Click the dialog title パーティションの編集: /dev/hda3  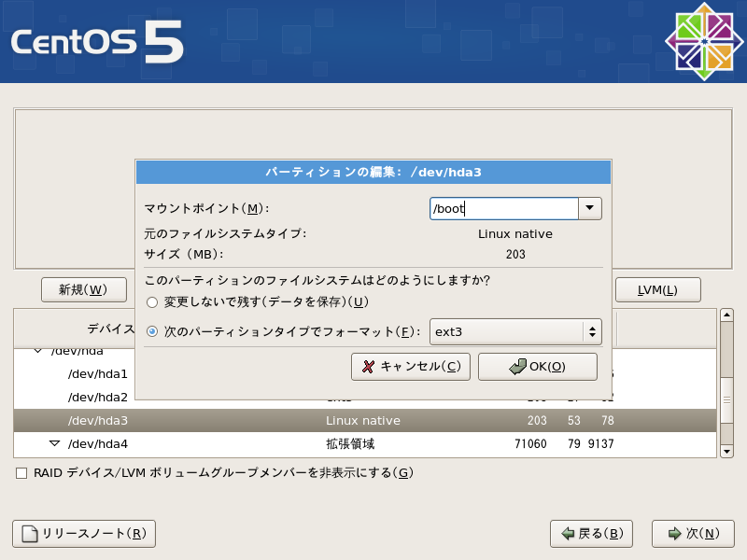click(x=373, y=173)
